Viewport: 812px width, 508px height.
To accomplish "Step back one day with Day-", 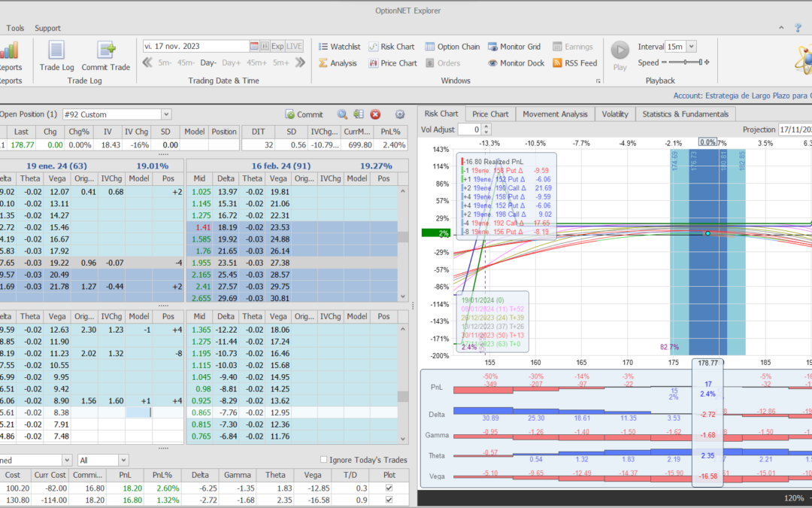I will click(x=208, y=63).
